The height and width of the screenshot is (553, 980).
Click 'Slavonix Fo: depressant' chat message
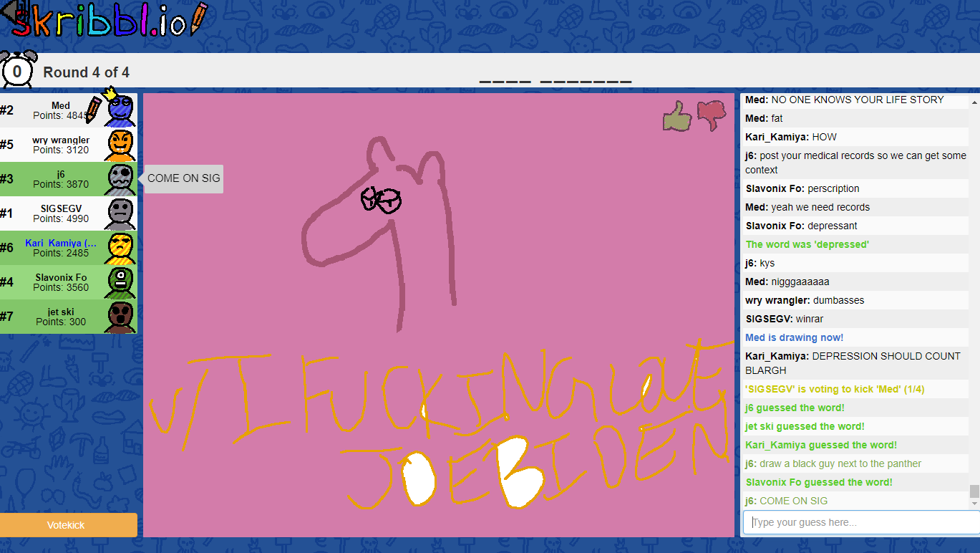(801, 226)
